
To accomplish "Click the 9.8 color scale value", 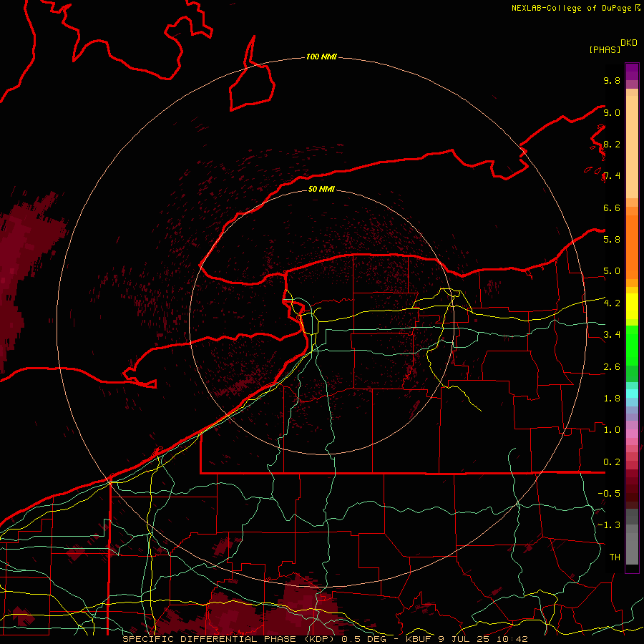I will pos(612,80).
